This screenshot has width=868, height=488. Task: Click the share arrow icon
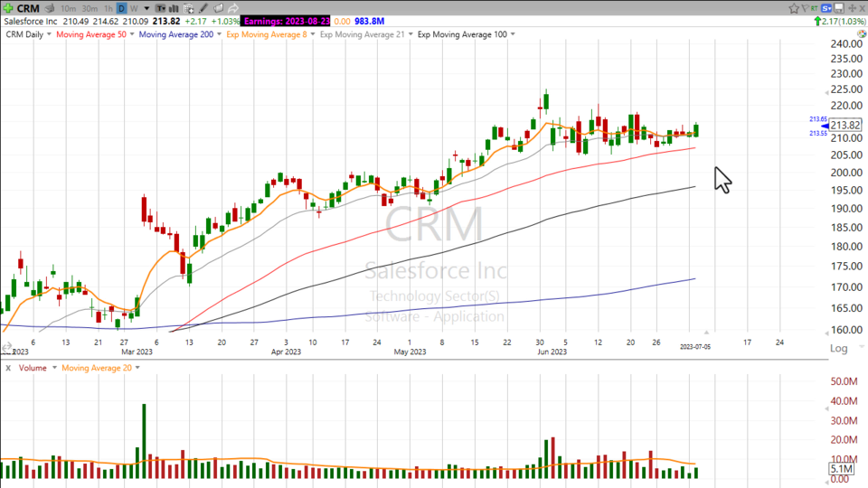(x=233, y=8)
